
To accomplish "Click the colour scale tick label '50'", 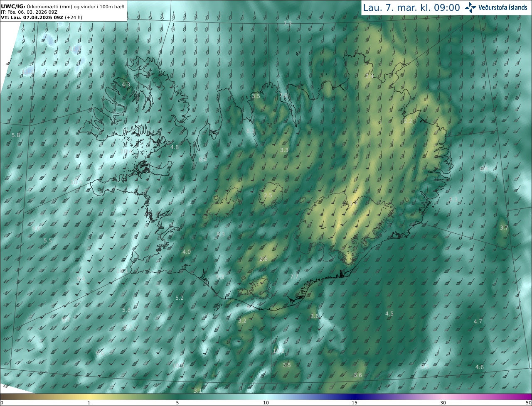I will [528, 403].
